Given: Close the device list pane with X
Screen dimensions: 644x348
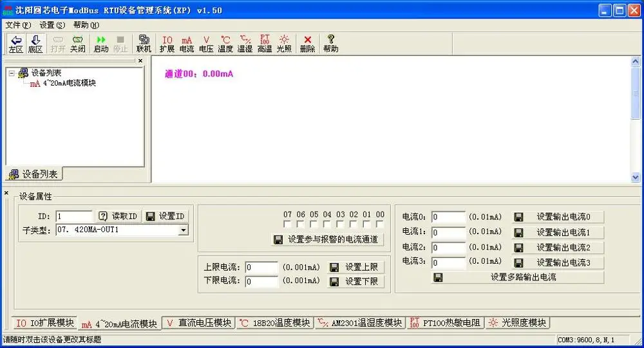Looking at the screenshot, I should pos(140,60).
